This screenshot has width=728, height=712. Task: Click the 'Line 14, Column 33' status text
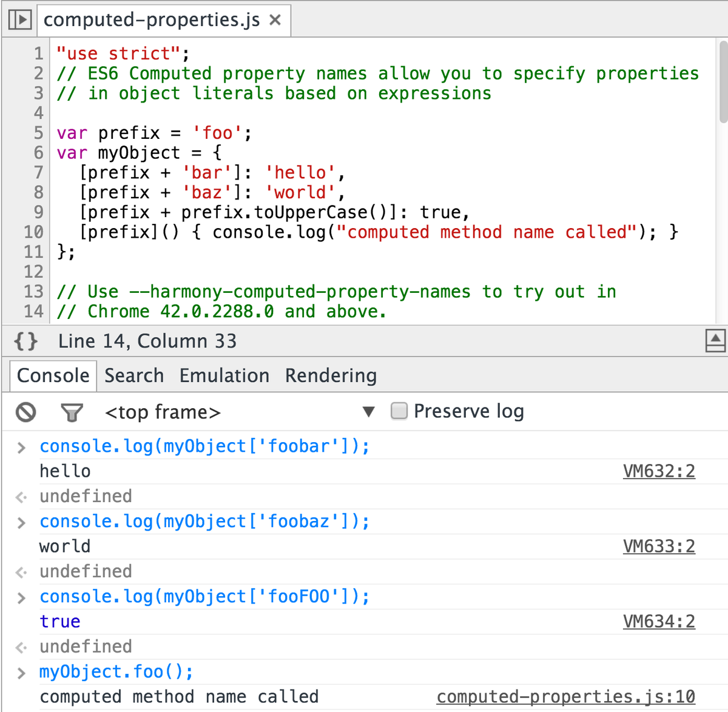(147, 341)
